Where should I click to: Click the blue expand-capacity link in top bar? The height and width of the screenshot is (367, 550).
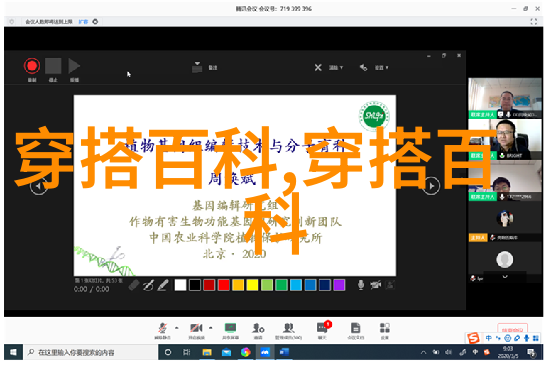pyautogui.click(x=83, y=22)
